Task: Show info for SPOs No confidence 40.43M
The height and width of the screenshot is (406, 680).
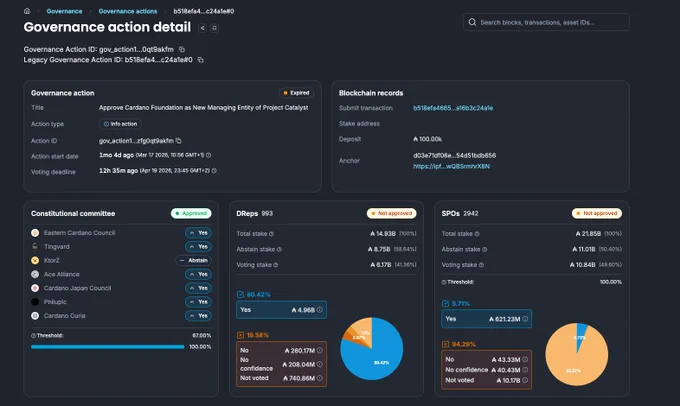Action: tap(525, 370)
